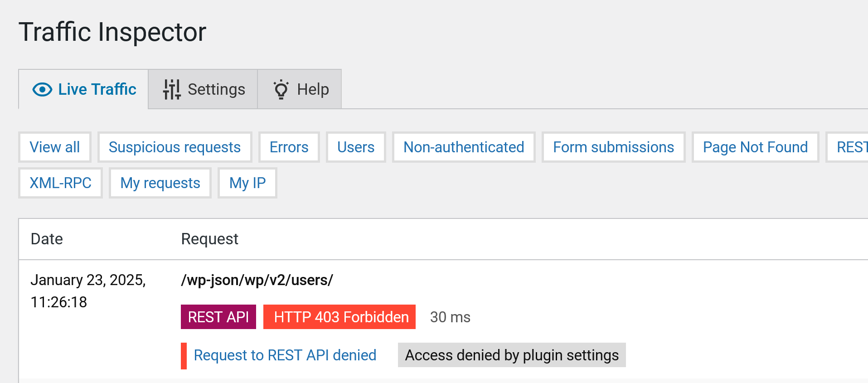
Task: Show Non-authenticated requests
Action: [464, 147]
